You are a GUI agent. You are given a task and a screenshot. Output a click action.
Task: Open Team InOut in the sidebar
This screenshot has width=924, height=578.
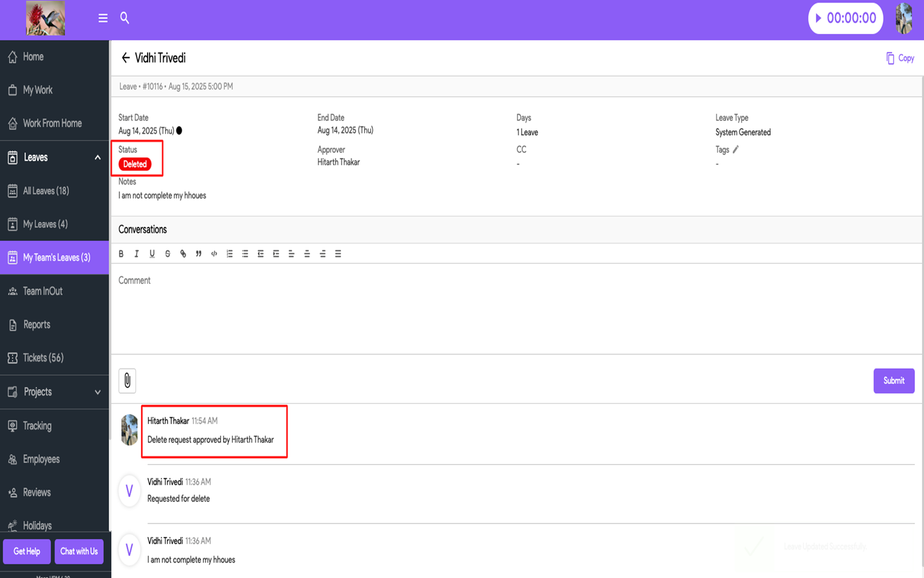coord(55,291)
